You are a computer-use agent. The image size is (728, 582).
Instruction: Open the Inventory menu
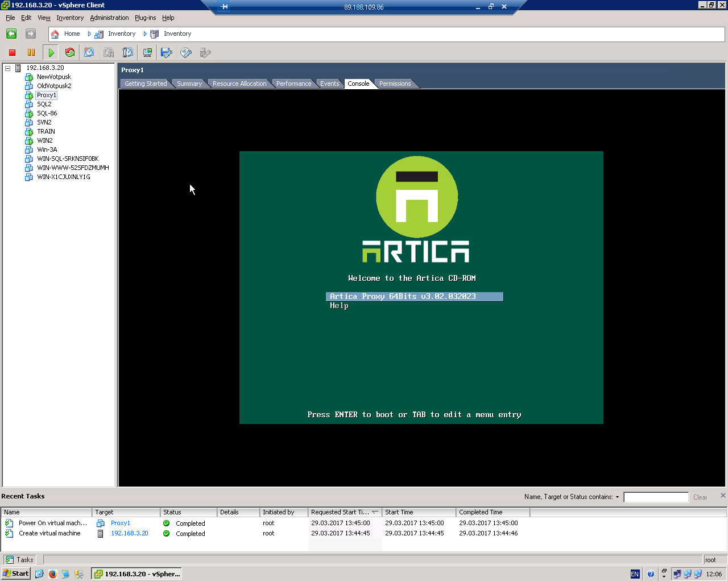click(x=70, y=18)
